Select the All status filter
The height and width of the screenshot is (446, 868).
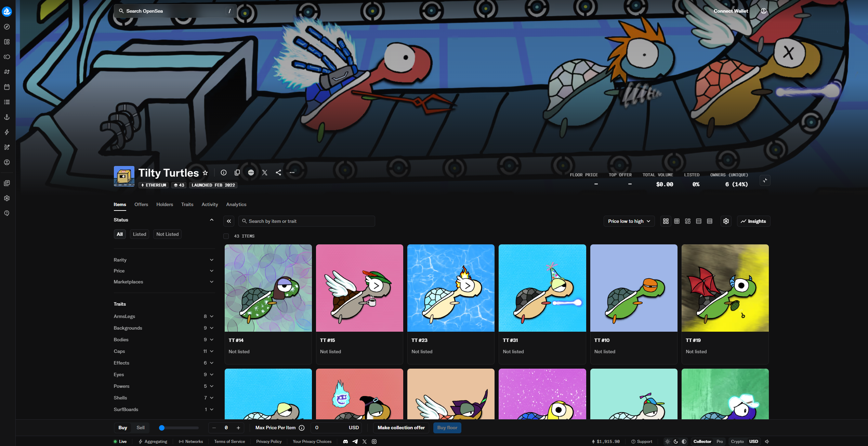click(x=120, y=234)
